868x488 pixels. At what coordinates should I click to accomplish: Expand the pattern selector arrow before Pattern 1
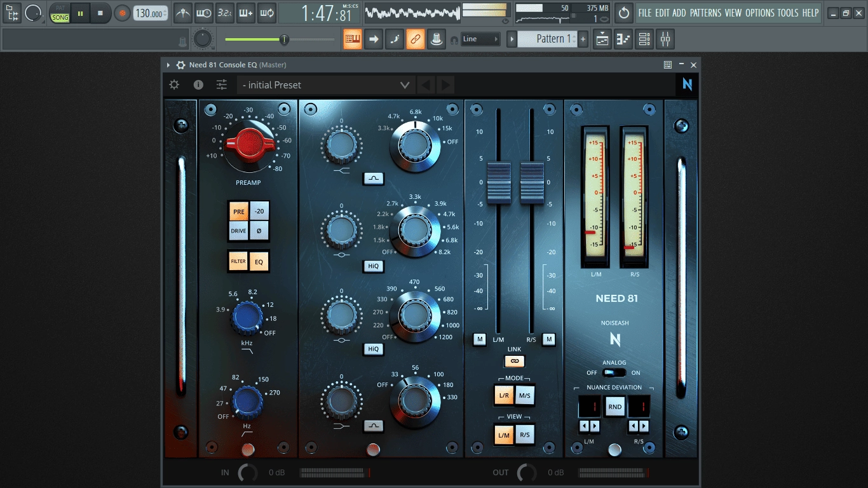512,39
